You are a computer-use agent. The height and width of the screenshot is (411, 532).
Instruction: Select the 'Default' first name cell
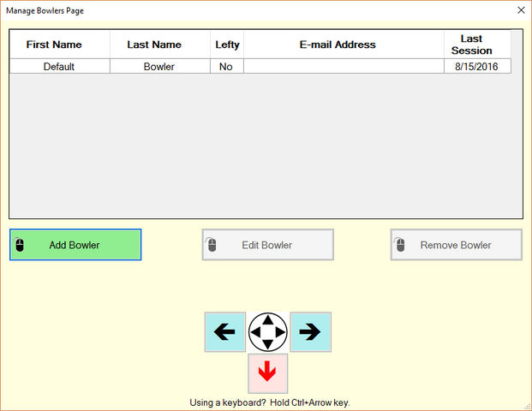tap(60, 66)
